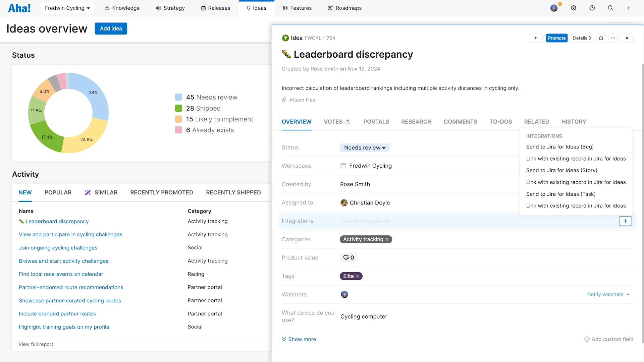Click the plus icon in top navigation
This screenshot has height=362, width=644.
pyautogui.click(x=629, y=8)
